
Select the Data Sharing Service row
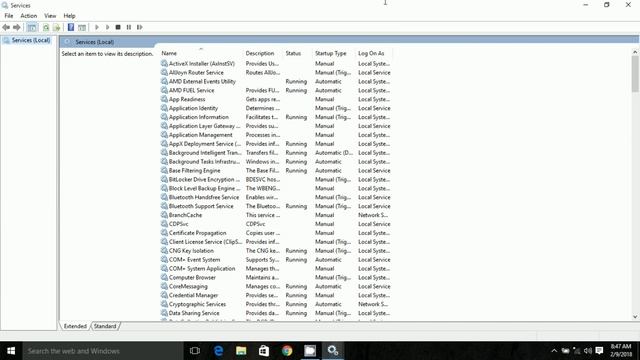pos(276,313)
